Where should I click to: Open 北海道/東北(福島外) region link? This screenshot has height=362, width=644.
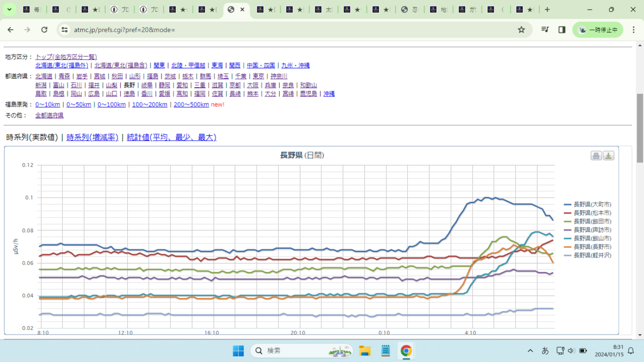tap(62, 65)
